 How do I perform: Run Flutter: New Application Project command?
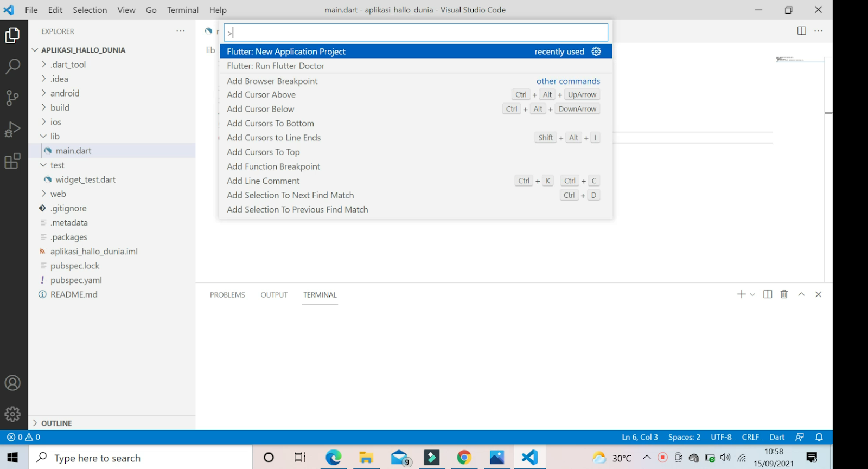[x=416, y=51]
